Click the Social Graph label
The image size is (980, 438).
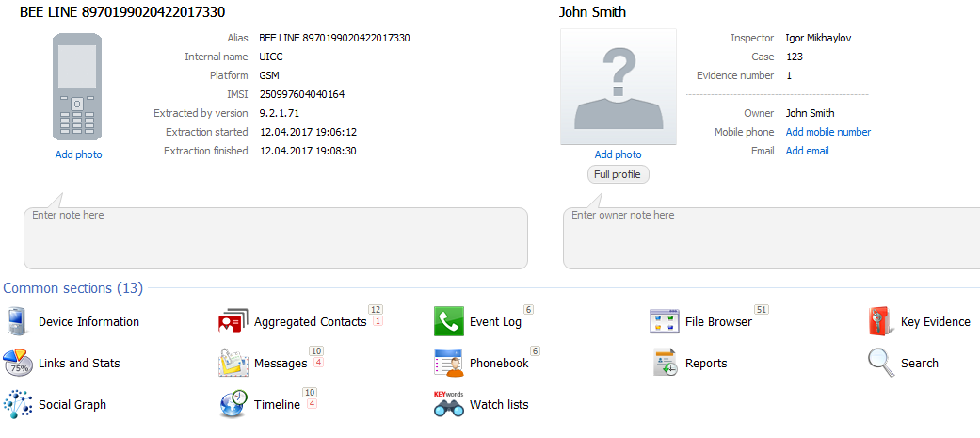click(72, 404)
